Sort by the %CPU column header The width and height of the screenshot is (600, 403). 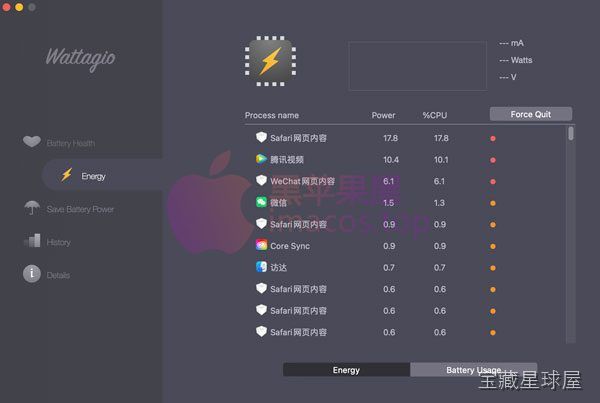[435, 115]
